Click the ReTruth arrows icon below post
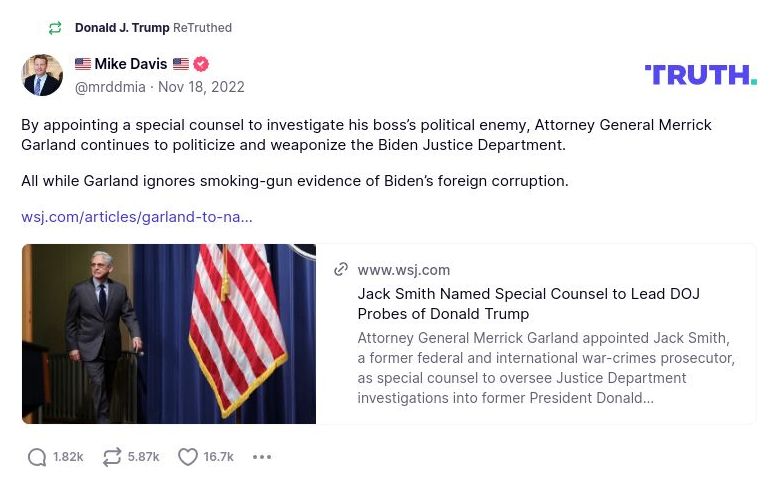This screenshot has height=487, width=778. tap(112, 457)
